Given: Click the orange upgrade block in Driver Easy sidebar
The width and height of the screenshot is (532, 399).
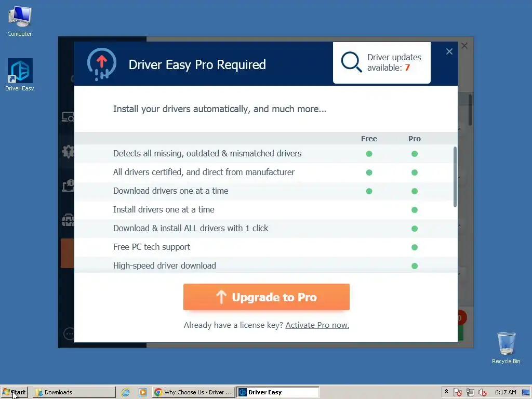Looking at the screenshot, I should (x=67, y=253).
